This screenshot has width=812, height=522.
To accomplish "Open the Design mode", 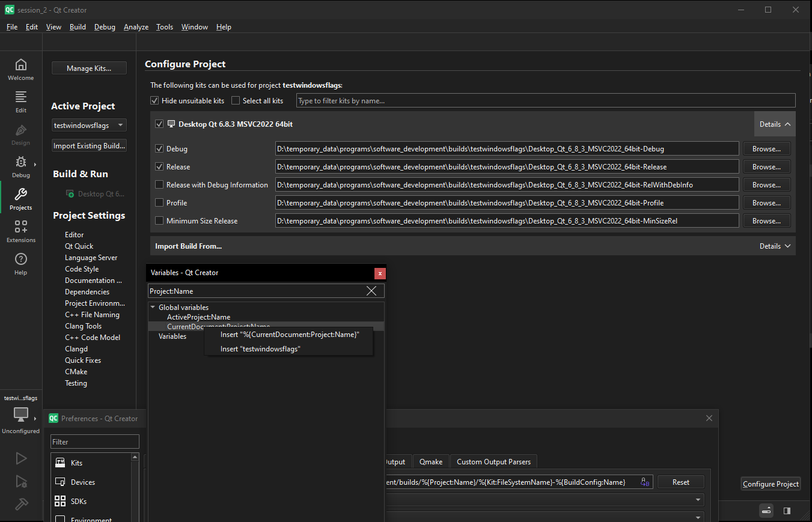I will tap(20, 135).
